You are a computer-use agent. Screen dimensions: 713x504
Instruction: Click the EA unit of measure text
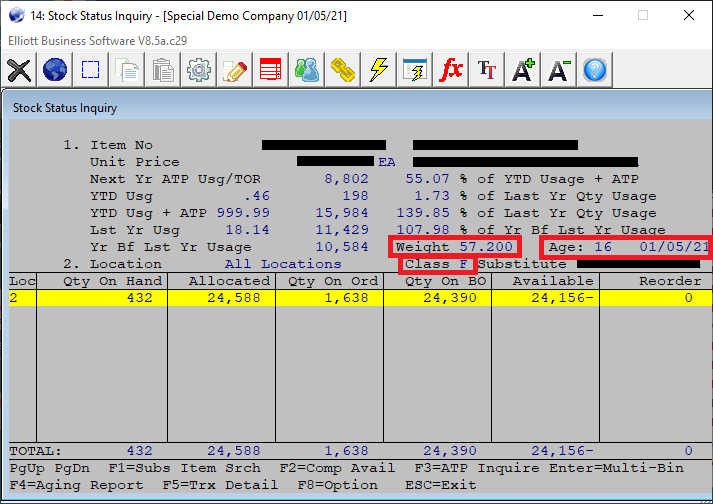click(x=387, y=162)
